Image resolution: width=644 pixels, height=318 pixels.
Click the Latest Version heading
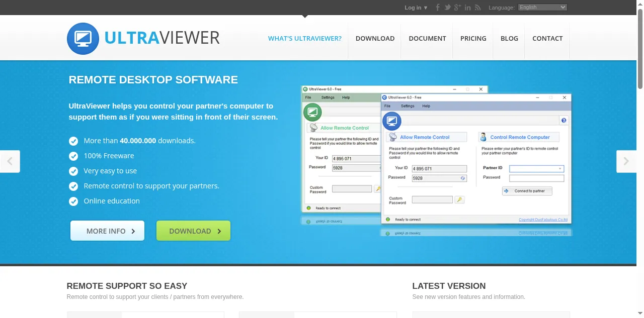point(449,286)
